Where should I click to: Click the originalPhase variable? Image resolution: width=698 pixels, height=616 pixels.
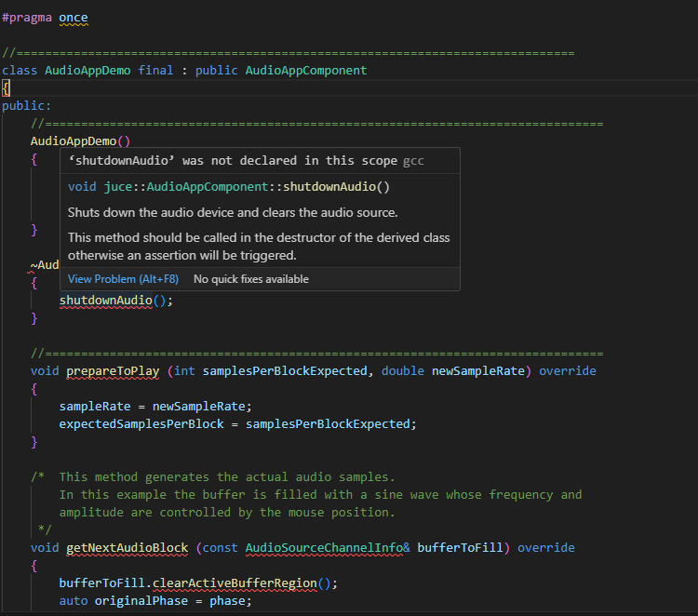141,601
